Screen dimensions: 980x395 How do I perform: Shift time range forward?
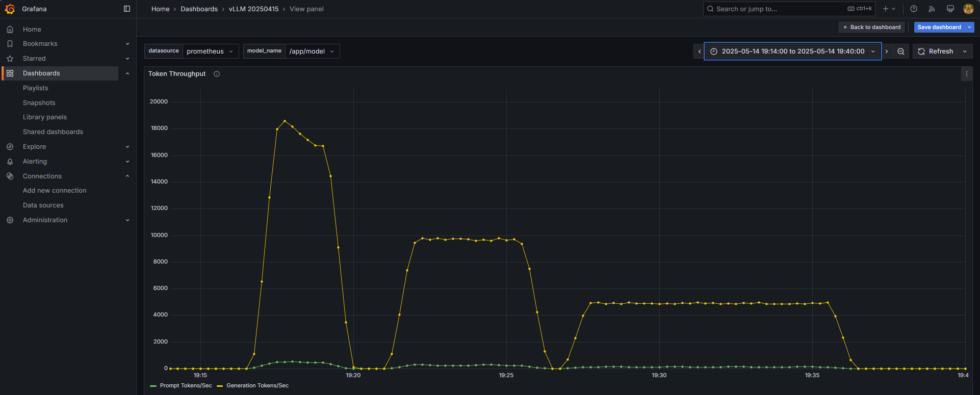(887, 51)
